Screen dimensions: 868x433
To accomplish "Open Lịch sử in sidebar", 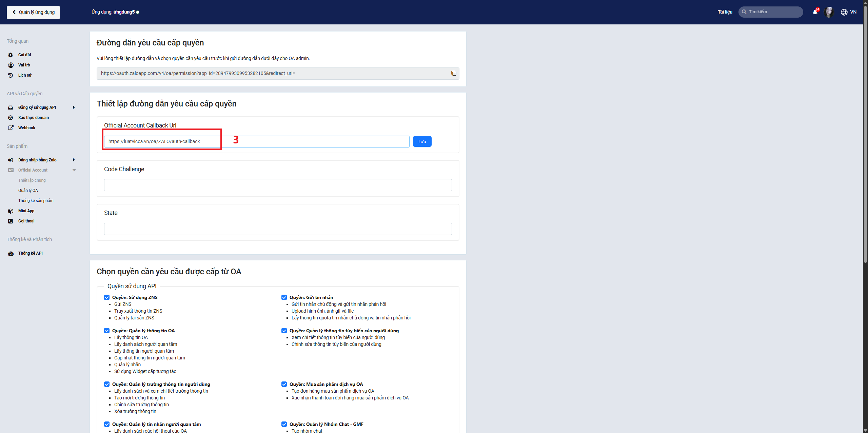I will (x=25, y=75).
